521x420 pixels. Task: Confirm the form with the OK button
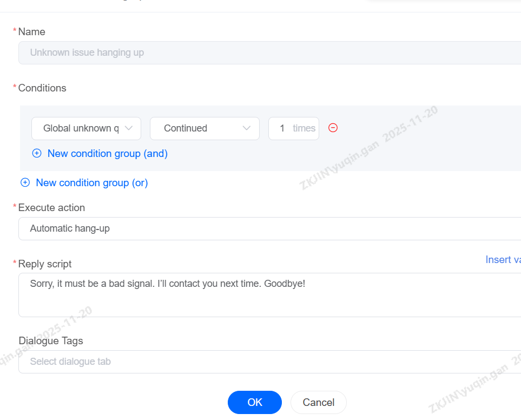pos(255,402)
